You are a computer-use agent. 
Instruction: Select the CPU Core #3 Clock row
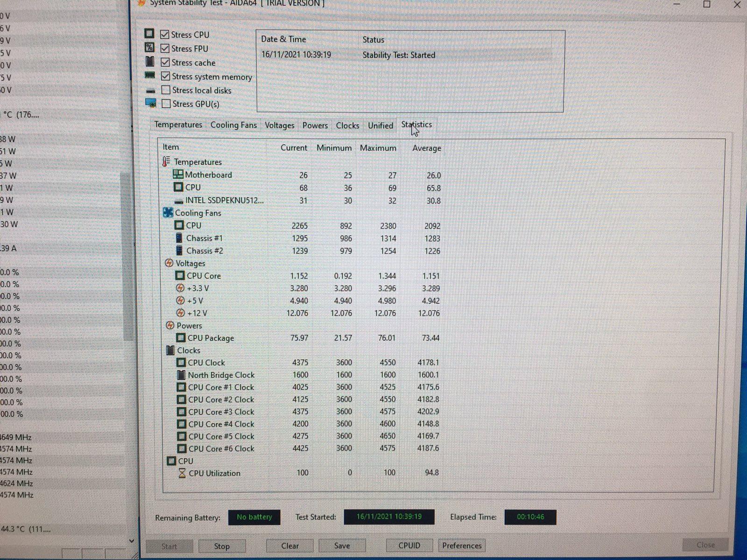pos(309,412)
